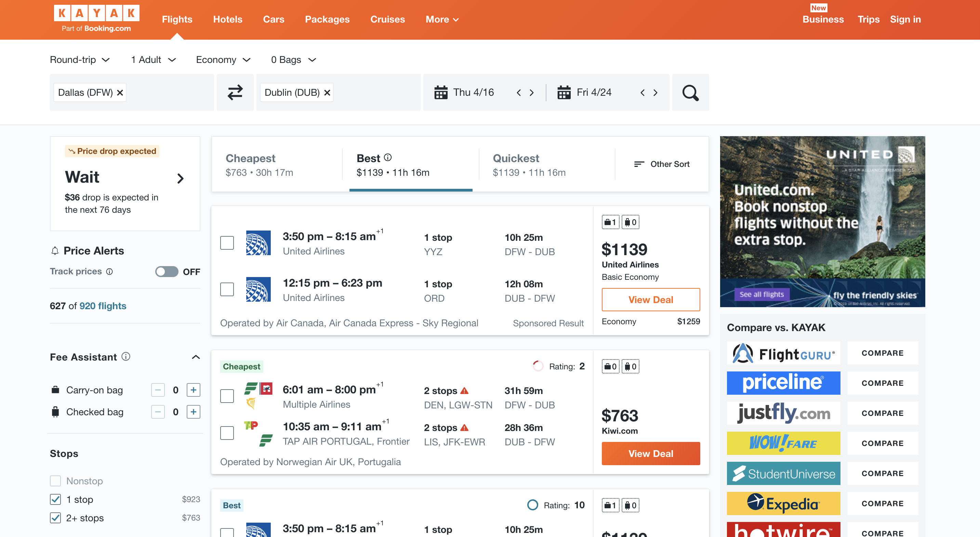This screenshot has width=980, height=537.
Task: Click the Expedia logo
Action: (783, 503)
